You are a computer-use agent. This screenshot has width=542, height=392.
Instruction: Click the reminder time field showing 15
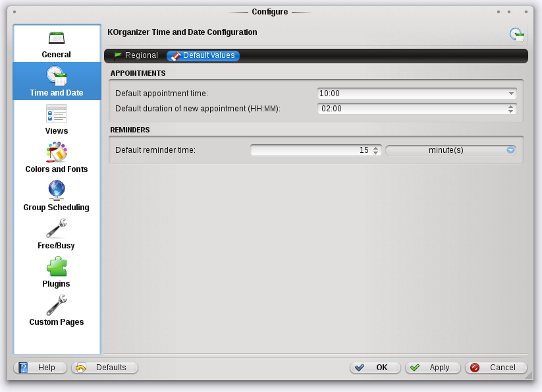315,150
